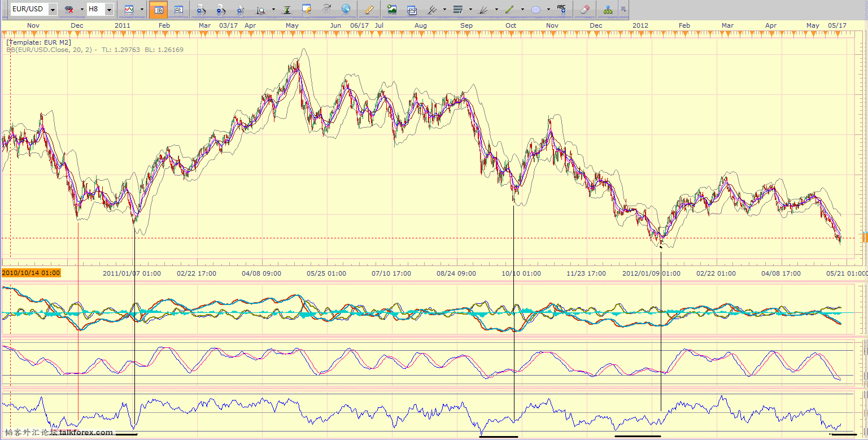
Task: Click the window with key icon
Action: pyautogui.click(x=307, y=10)
